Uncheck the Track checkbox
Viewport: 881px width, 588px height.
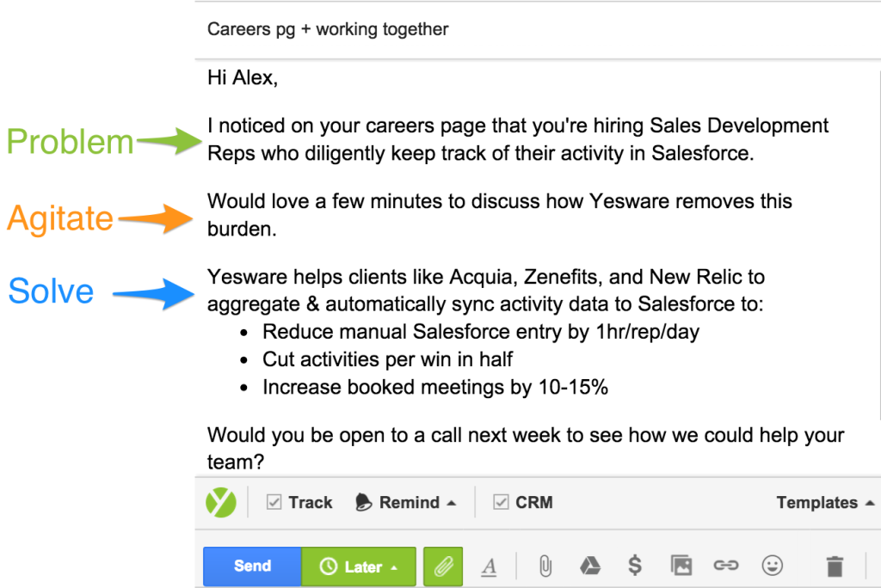273,502
